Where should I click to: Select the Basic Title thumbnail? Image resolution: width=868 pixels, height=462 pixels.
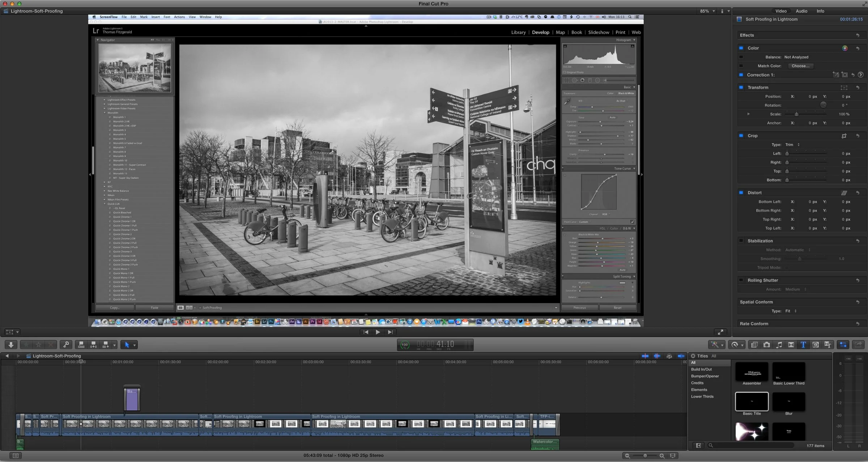(x=752, y=402)
